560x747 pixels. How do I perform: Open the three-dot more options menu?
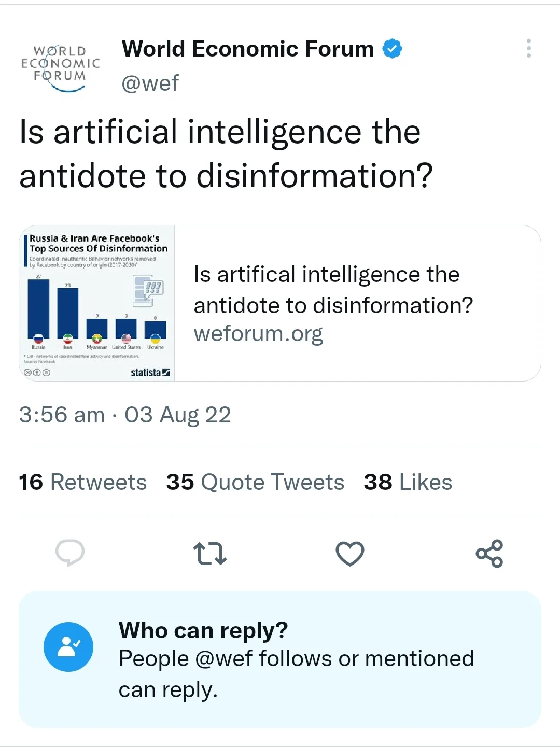(x=528, y=48)
